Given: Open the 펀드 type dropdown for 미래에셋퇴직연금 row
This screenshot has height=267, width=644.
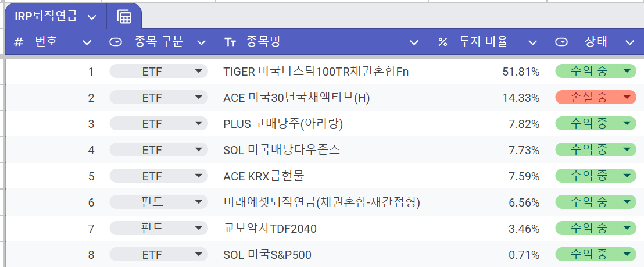Looking at the screenshot, I should 159,202.
